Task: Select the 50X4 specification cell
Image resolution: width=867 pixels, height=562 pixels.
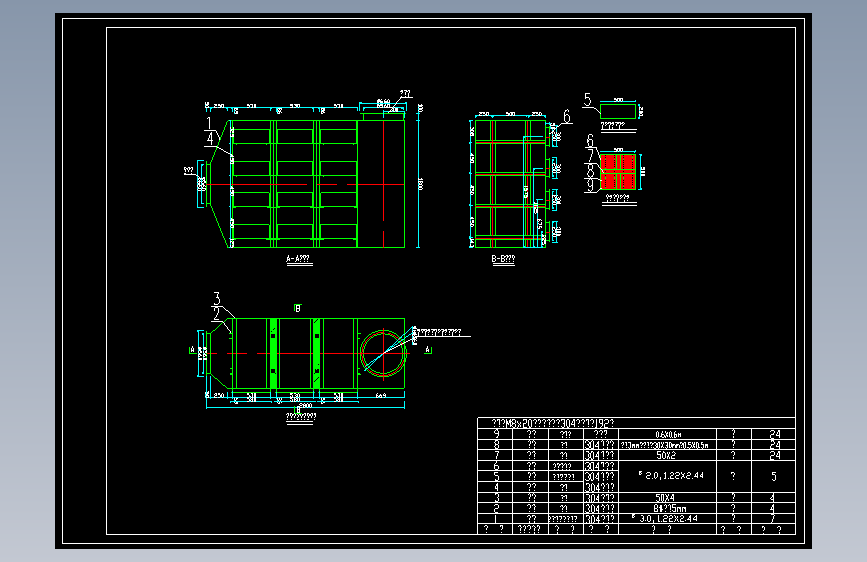Action: (665, 497)
